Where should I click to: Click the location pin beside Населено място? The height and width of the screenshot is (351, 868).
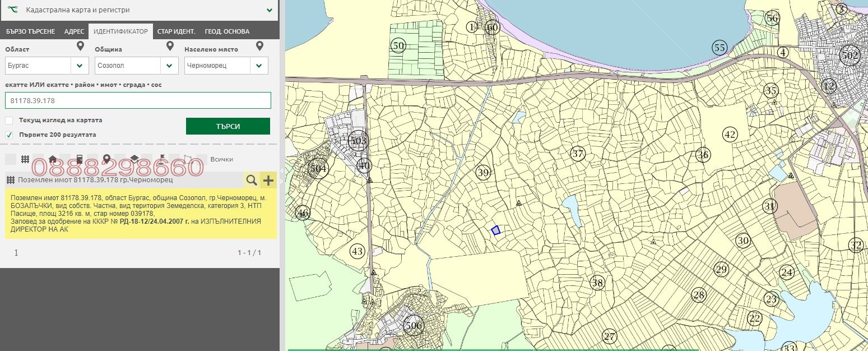[259, 47]
